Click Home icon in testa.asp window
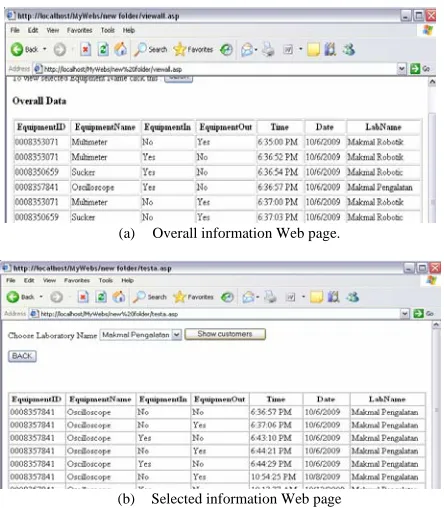444x508 pixels. (x=119, y=297)
